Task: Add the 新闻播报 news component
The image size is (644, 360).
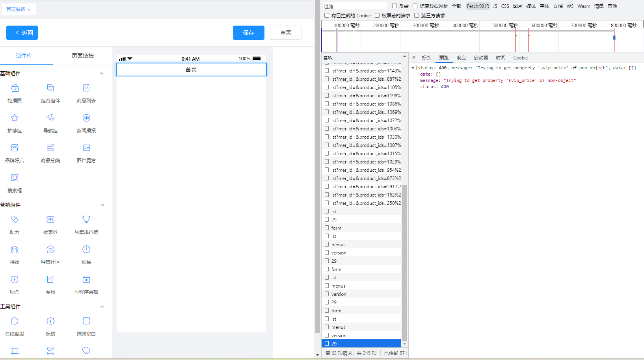Action: 86,123
